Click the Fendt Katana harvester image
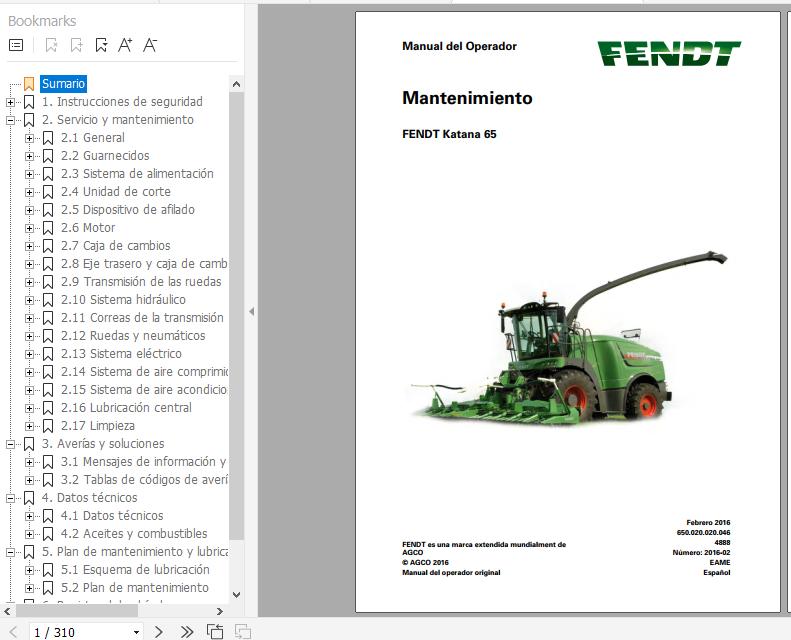The image size is (791, 640). pos(569,339)
